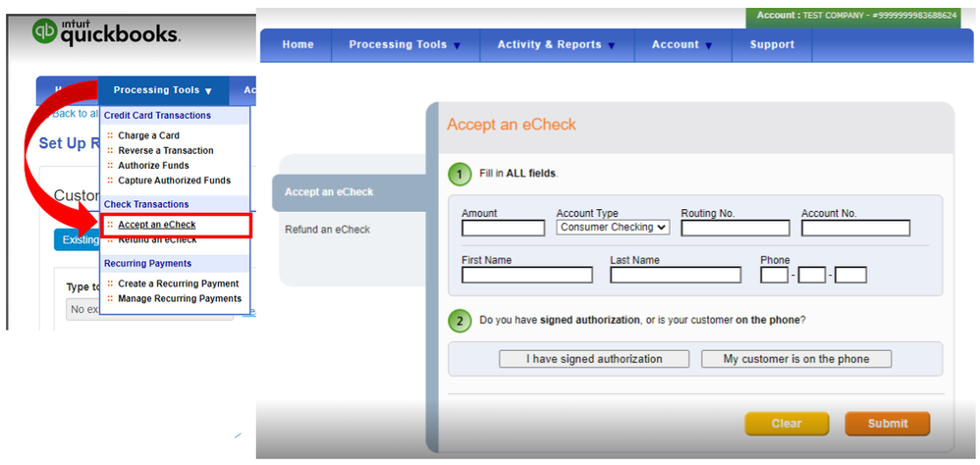Expand the Activity & Reports menu

(x=556, y=45)
